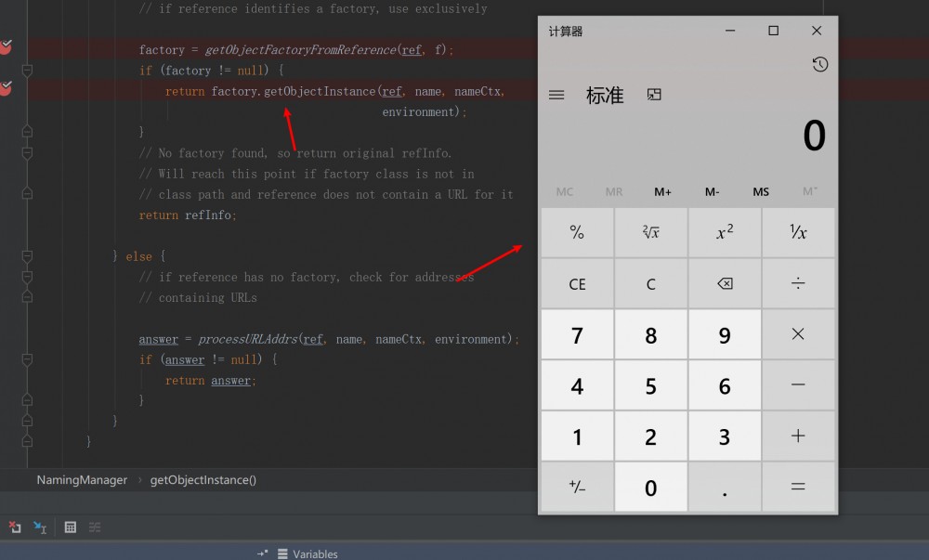The height and width of the screenshot is (560, 929).
Task: Open calculator navigation hamburger menu
Action: pos(556,95)
